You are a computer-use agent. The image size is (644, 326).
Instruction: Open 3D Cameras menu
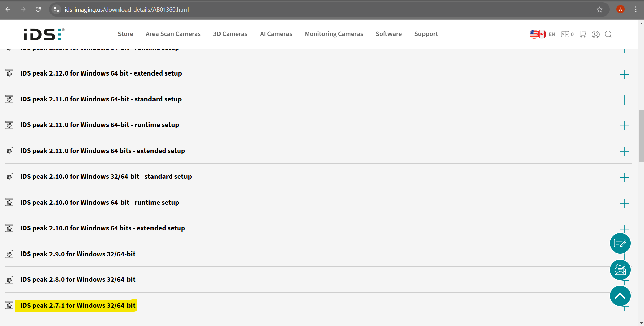coord(230,34)
